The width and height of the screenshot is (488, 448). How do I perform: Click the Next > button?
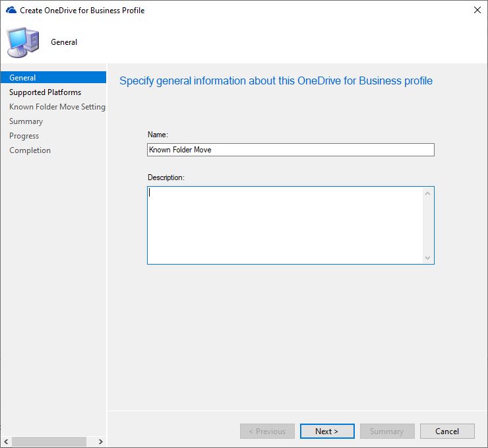(327, 432)
